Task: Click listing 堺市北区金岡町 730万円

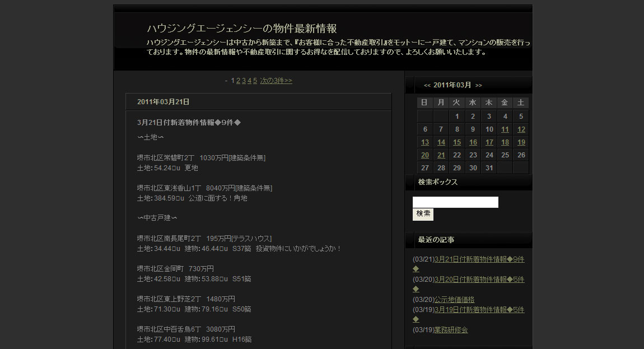Action: [x=175, y=269]
